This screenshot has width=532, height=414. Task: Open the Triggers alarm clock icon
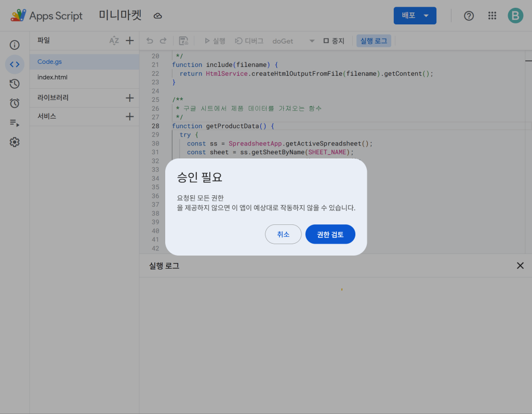15,103
